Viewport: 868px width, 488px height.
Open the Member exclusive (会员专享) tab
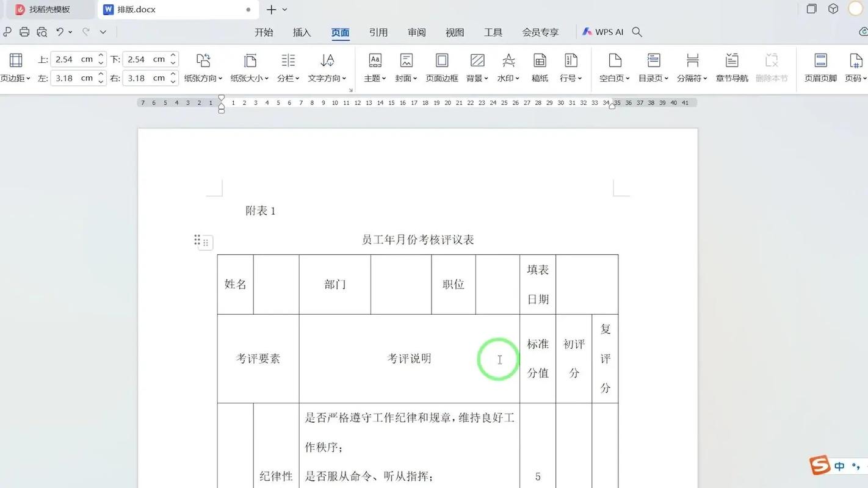[x=540, y=32]
